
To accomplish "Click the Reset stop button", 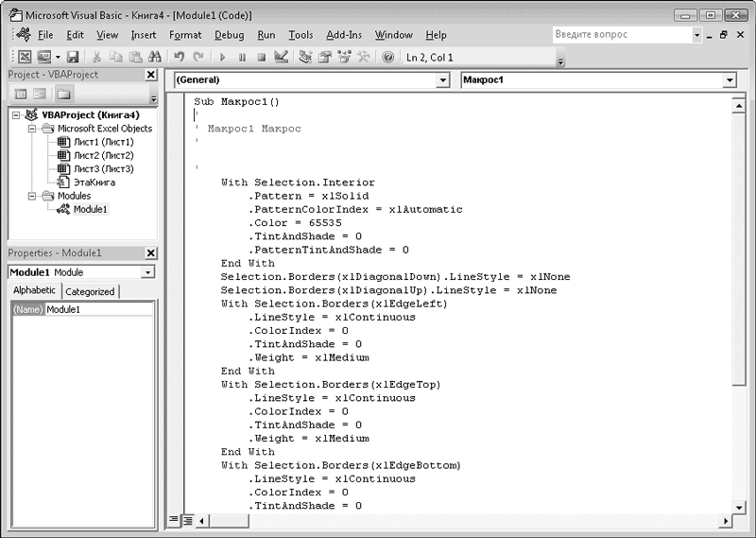I will click(261, 58).
